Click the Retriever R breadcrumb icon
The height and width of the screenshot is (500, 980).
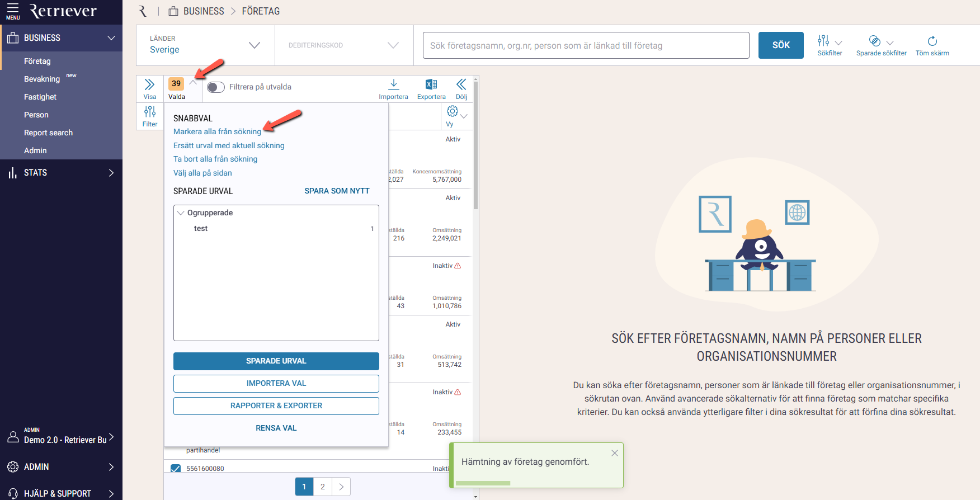coord(143,11)
